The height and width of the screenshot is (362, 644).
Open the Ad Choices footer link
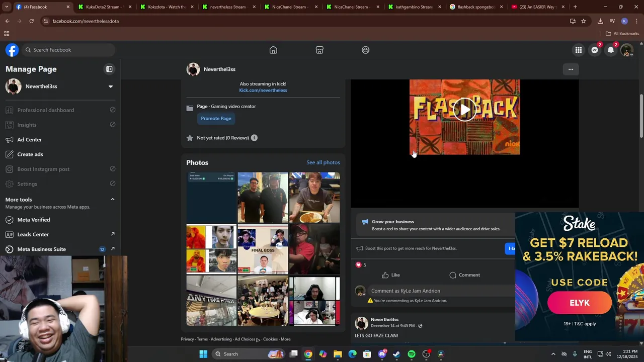(247, 339)
